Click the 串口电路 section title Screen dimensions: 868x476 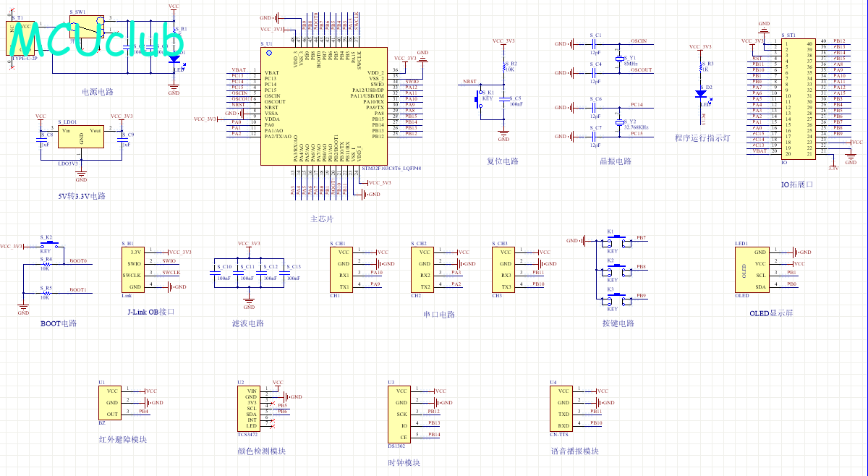pyautogui.click(x=439, y=315)
